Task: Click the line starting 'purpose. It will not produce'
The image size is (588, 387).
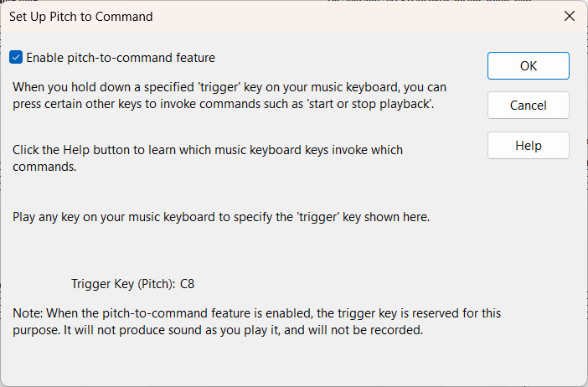Action: point(219,330)
